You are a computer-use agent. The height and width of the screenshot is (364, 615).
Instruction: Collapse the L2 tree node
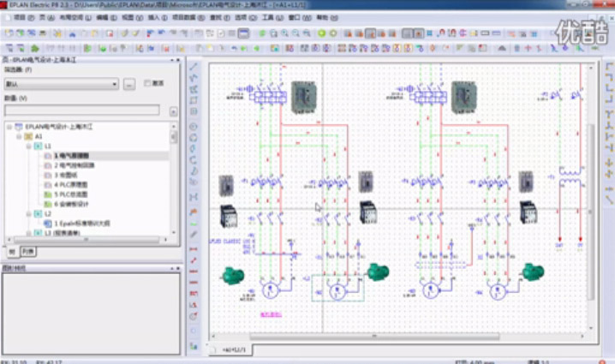point(28,214)
